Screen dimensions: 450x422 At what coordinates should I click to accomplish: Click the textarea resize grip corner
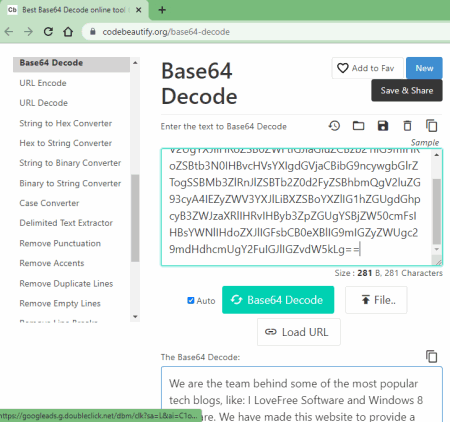pos(438,262)
